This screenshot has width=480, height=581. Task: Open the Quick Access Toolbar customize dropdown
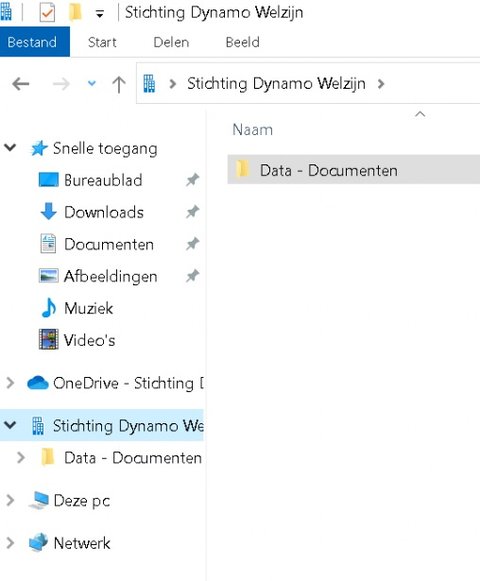tap(99, 14)
